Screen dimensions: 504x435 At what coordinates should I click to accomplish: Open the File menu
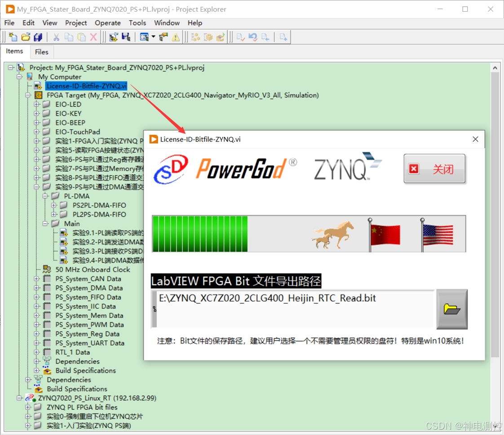9,23
